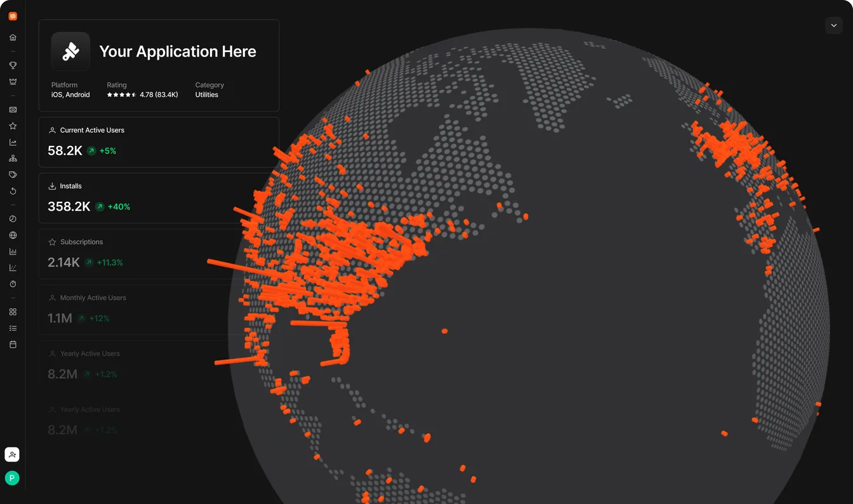
Task: Click the Monthly Active Users label
Action: [93, 298]
